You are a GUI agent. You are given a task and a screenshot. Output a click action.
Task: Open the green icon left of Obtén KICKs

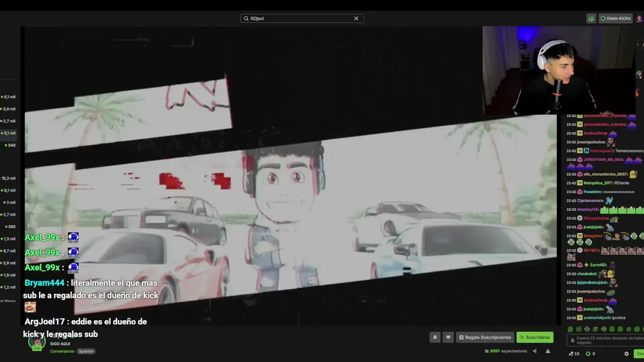tap(591, 19)
